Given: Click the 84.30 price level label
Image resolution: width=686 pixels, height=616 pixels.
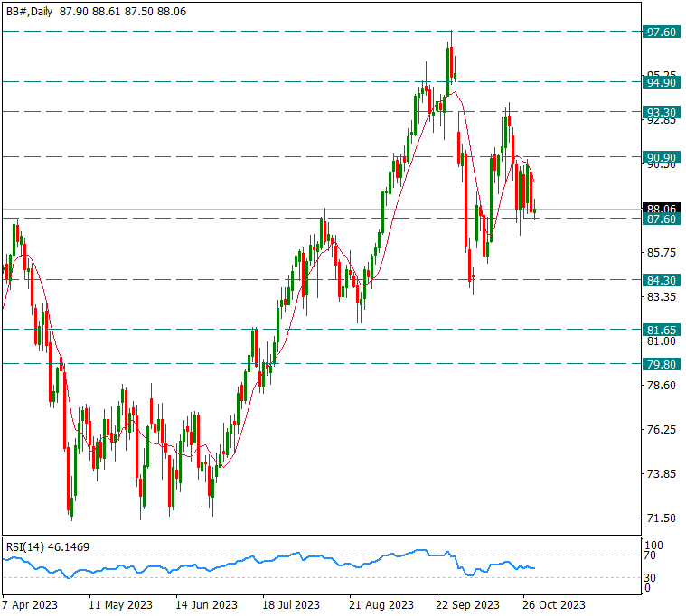Looking at the screenshot, I should (662, 280).
